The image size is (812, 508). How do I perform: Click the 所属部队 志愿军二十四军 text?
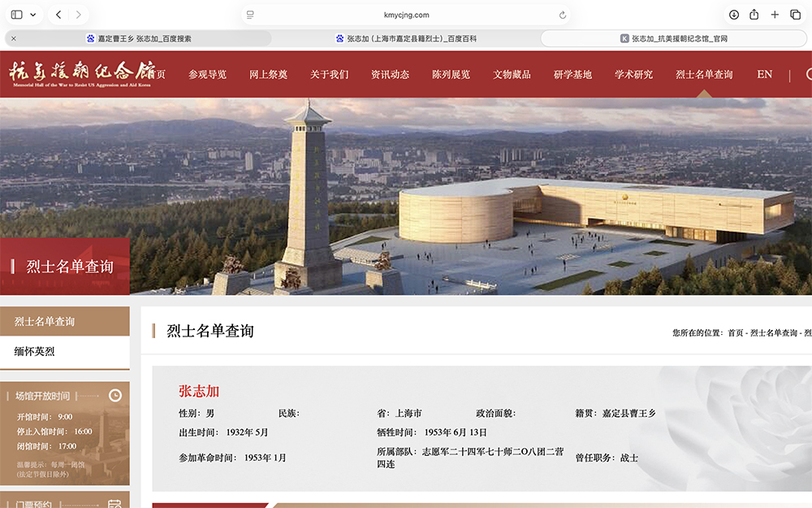(x=470, y=458)
